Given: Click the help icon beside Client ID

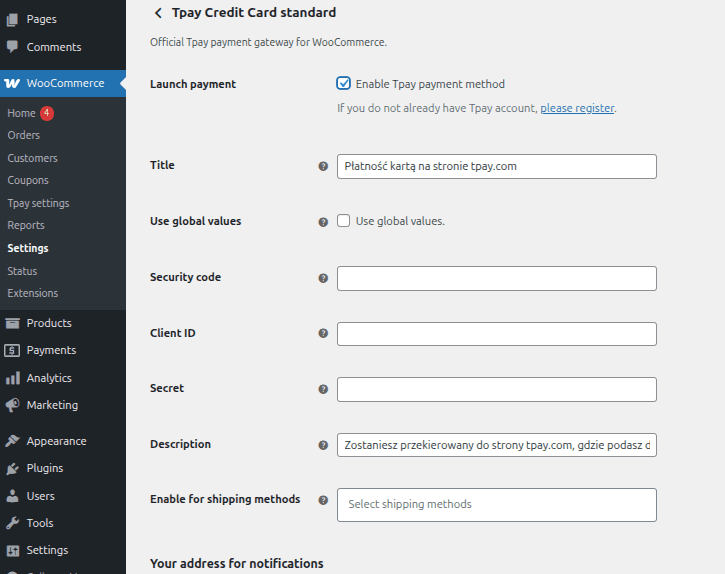Looking at the screenshot, I should point(323,334).
